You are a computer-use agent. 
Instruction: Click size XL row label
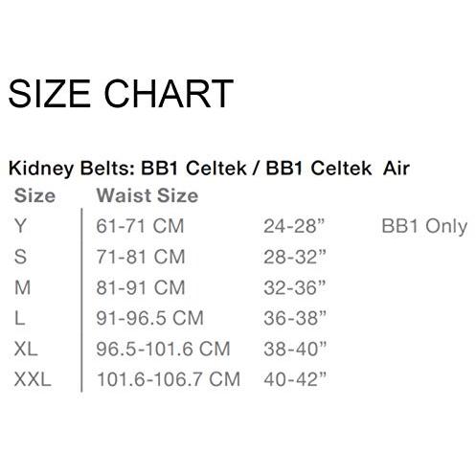[x=26, y=349]
